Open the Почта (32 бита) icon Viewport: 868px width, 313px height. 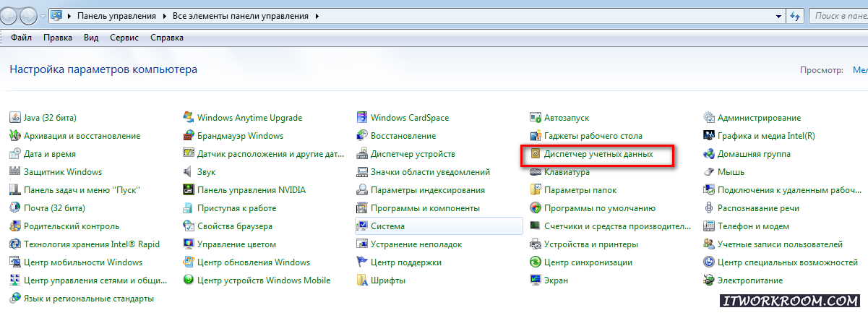[15, 208]
